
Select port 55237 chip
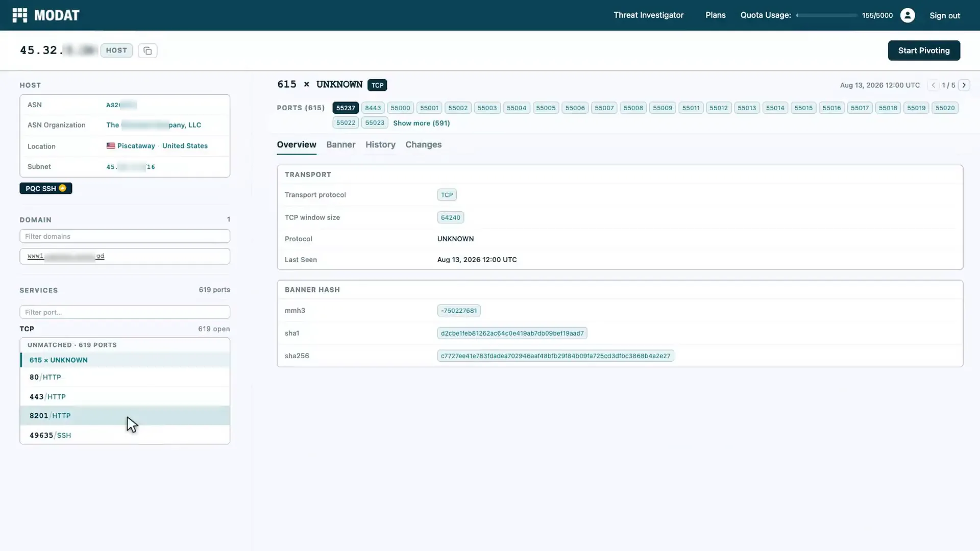(x=346, y=108)
